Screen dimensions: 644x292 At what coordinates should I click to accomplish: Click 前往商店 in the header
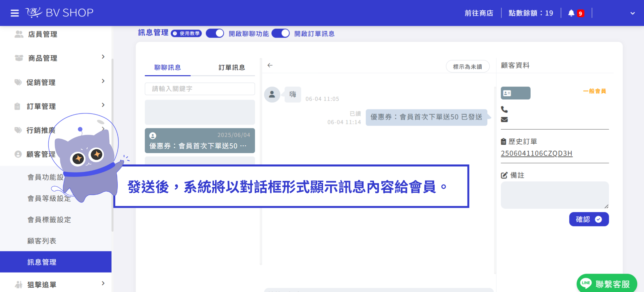pos(479,13)
